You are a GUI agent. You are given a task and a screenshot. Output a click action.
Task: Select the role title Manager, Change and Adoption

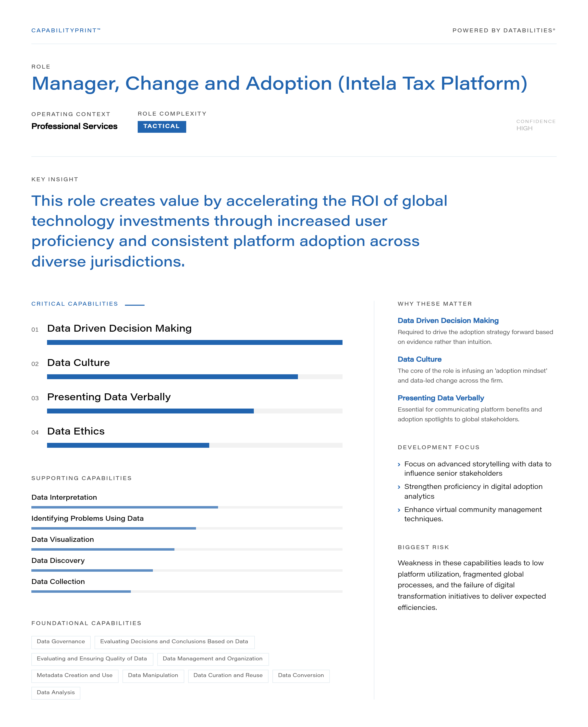pyautogui.click(x=280, y=84)
